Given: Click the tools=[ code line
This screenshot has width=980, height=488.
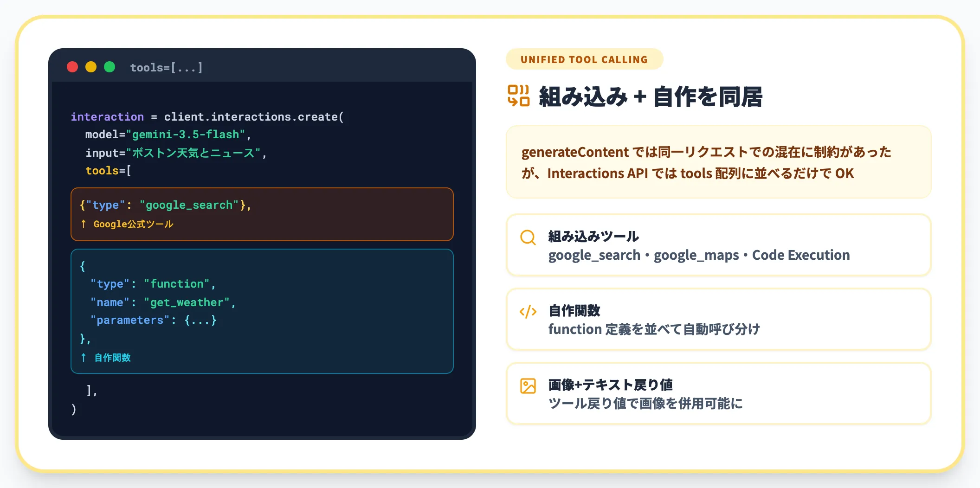Looking at the screenshot, I should 109,171.
